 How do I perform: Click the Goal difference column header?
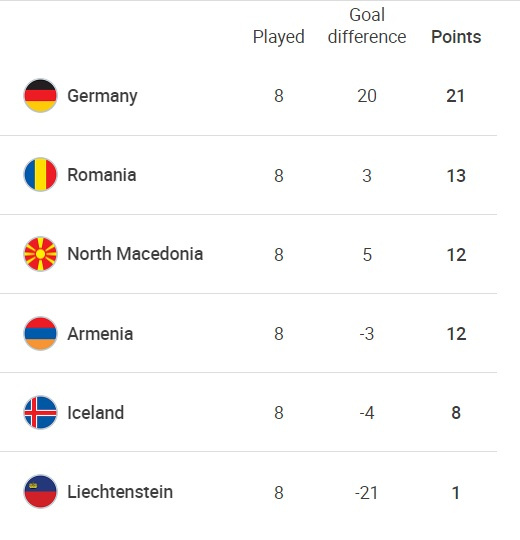367,26
